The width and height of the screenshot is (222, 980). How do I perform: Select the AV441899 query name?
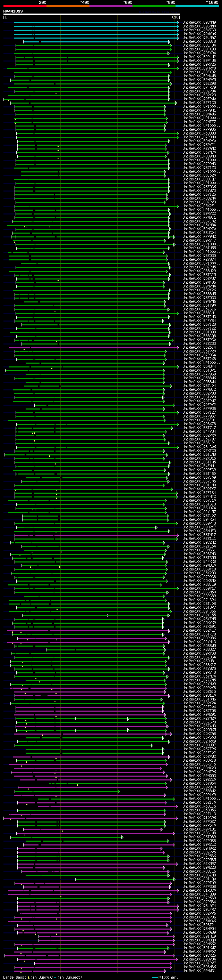pyautogui.click(x=13, y=11)
